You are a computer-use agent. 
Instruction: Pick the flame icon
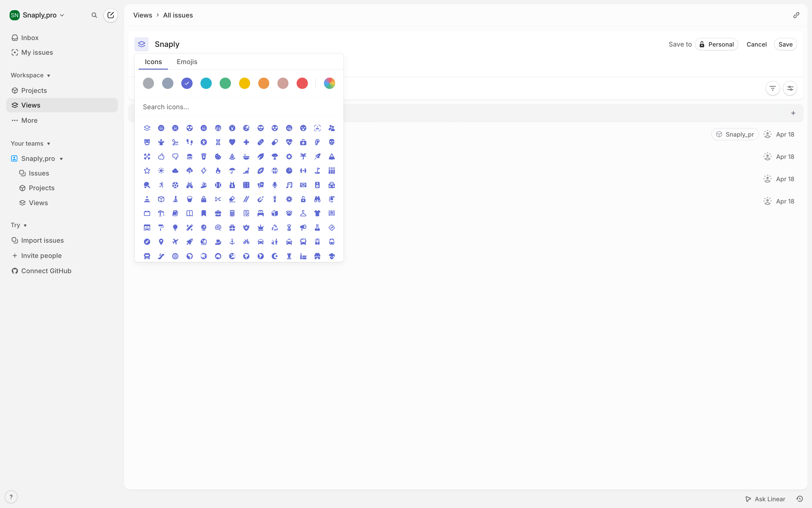[218, 171]
